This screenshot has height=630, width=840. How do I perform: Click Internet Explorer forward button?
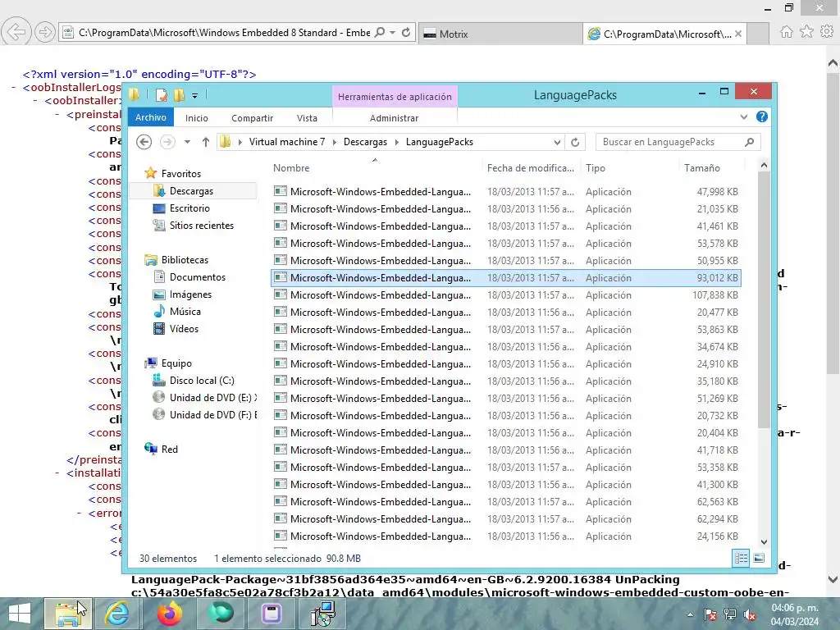pos(45,32)
